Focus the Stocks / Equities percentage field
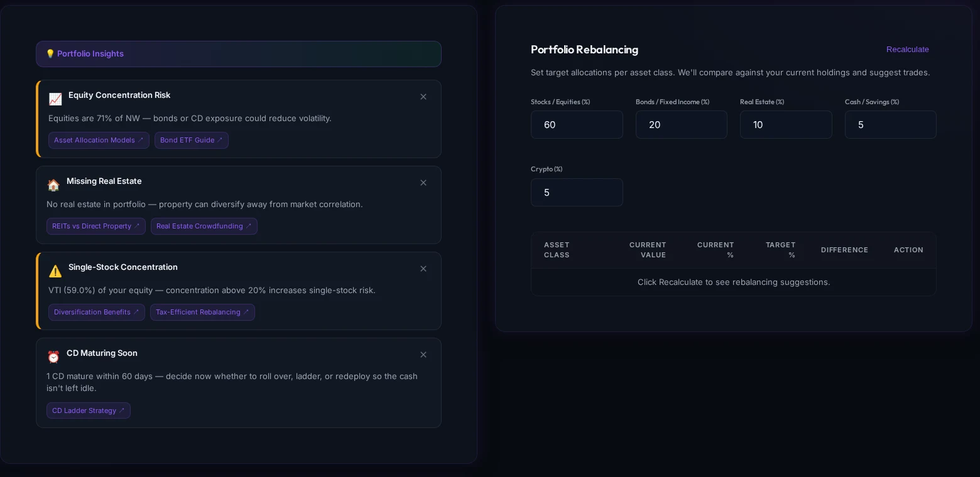Viewport: 980px width, 477px height. (577, 125)
